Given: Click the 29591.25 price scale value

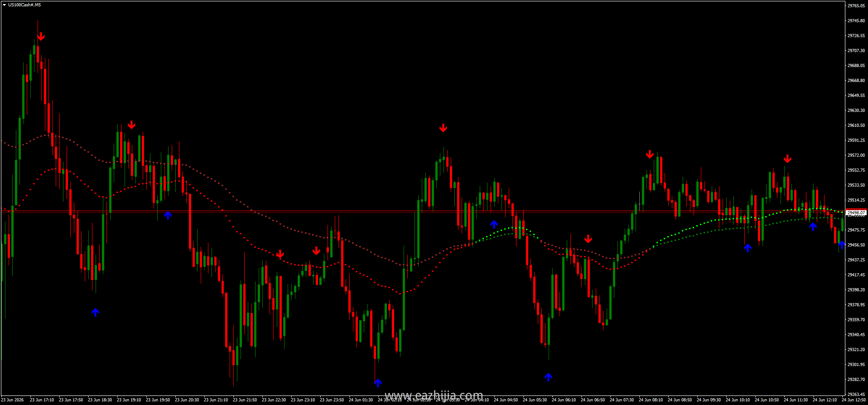Looking at the screenshot, I should click(x=856, y=140).
